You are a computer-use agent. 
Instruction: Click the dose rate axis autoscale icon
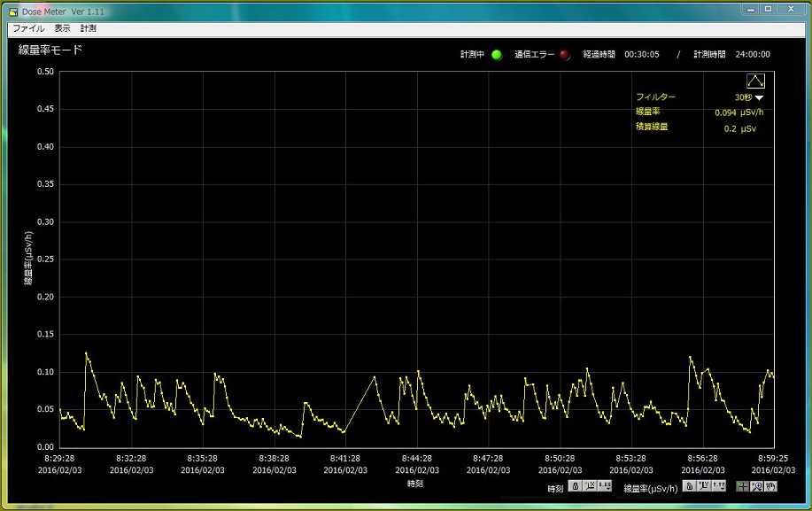[704, 486]
